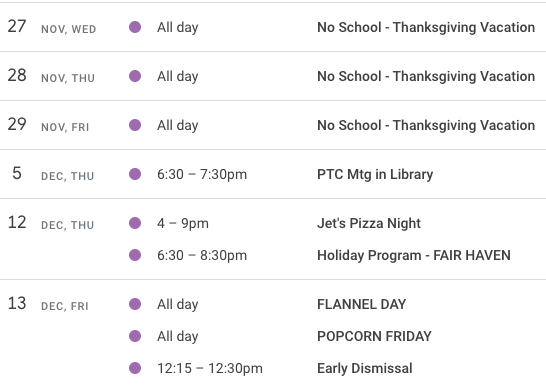Open Jet's Pizza Night event
Viewport: 546px width, 392px height.
[x=369, y=224]
